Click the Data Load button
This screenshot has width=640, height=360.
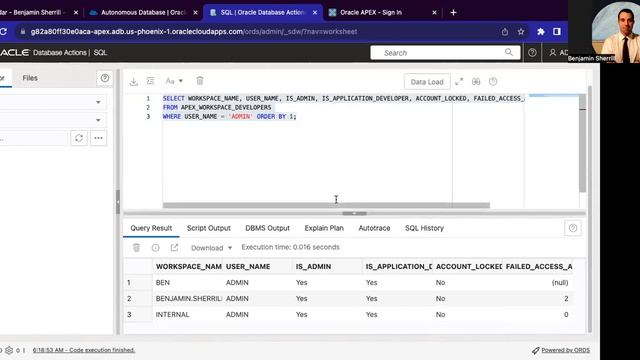click(x=427, y=82)
